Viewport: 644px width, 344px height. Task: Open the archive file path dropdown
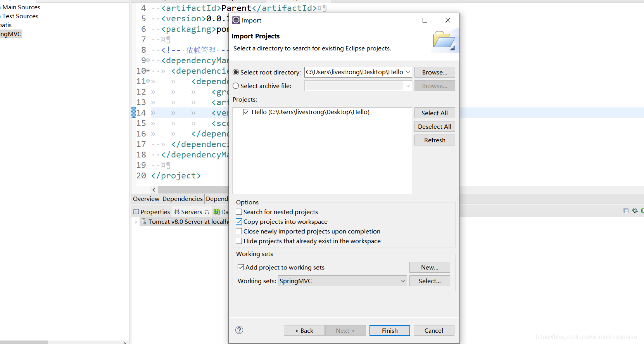407,86
